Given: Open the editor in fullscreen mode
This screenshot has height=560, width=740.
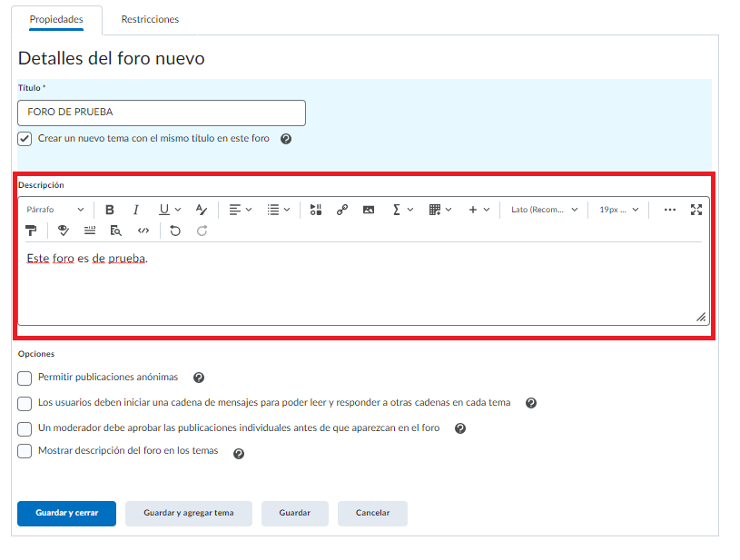Looking at the screenshot, I should click(x=696, y=210).
